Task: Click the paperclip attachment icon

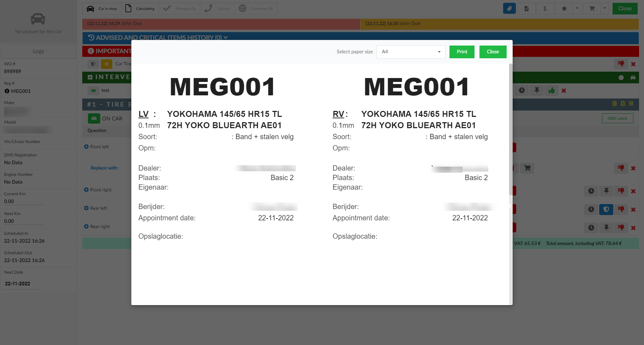Action: (x=509, y=8)
